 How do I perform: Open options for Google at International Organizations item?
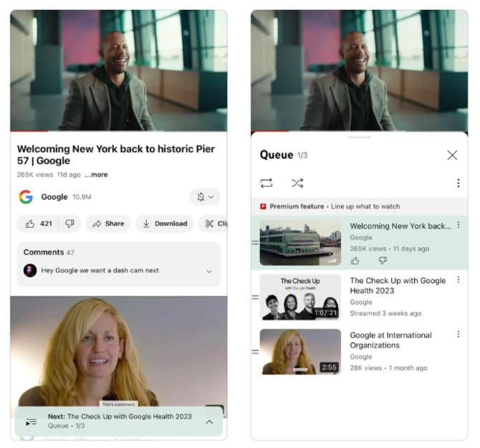click(459, 334)
